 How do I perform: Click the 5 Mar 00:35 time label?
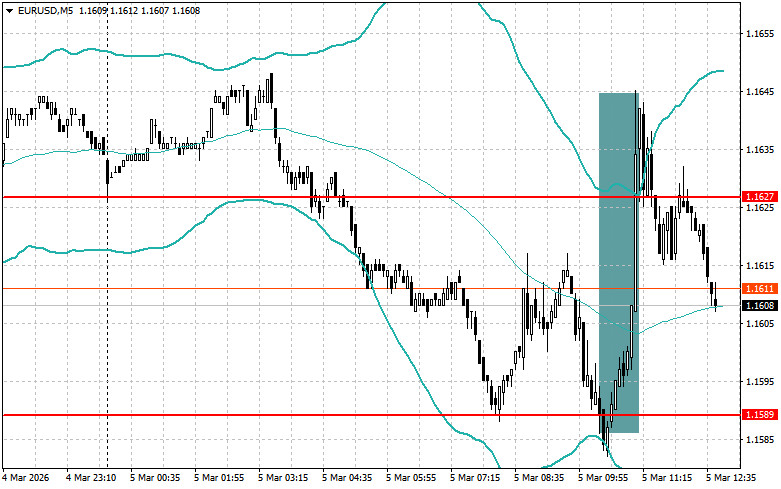click(x=155, y=478)
